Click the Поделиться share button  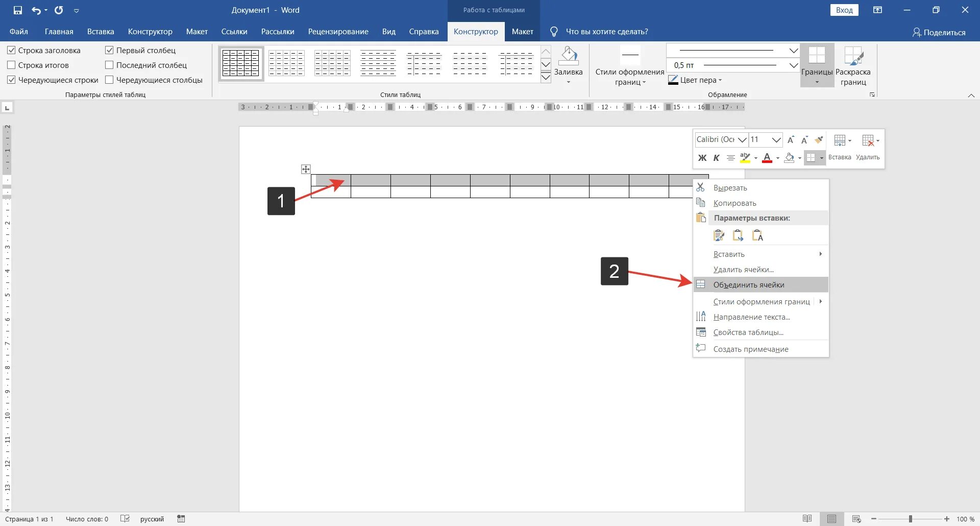tap(939, 32)
